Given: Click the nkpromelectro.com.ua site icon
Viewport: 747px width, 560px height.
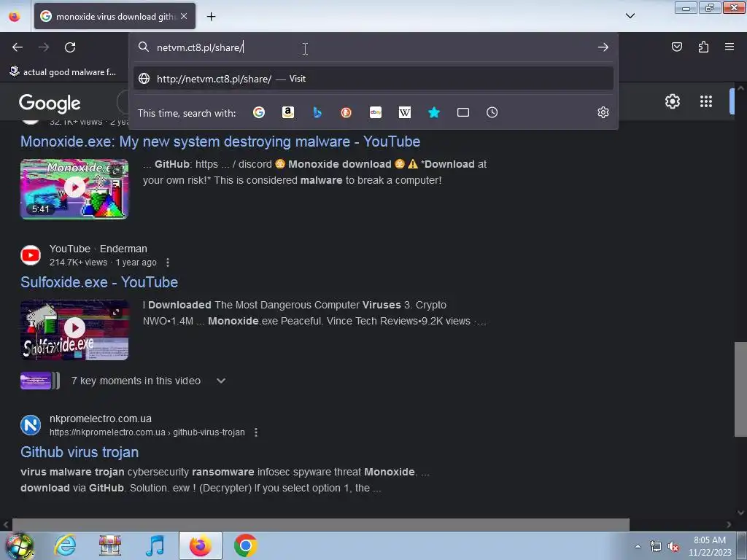Looking at the screenshot, I should (31, 425).
